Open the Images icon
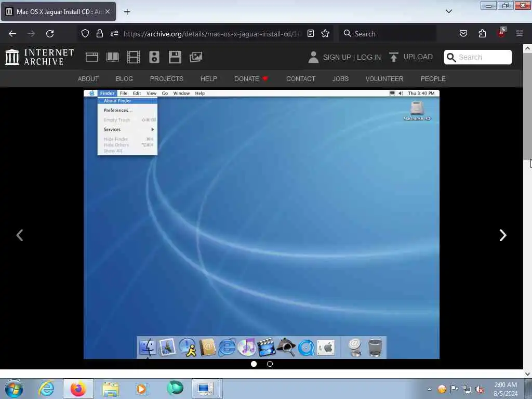Screen dimensions: 532x399 click(x=196, y=57)
